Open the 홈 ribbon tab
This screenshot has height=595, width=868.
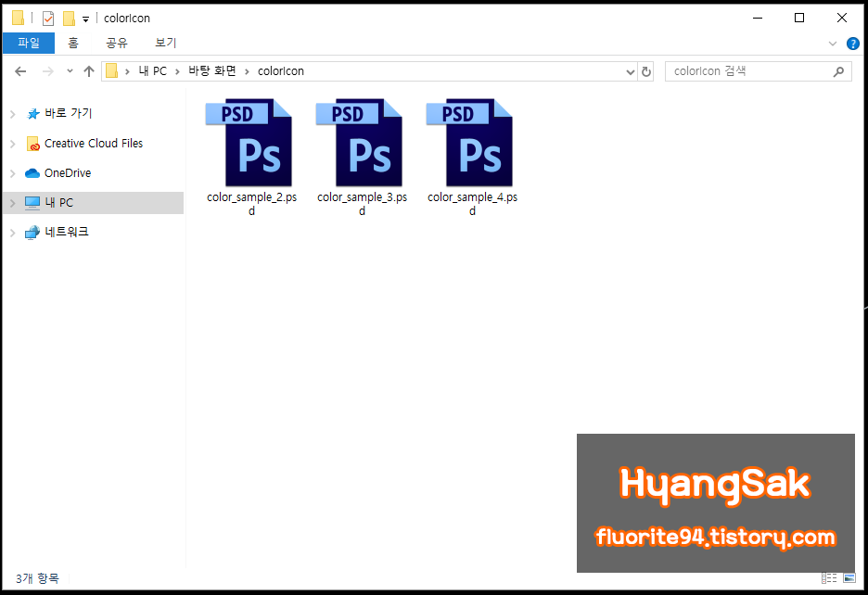tap(73, 43)
